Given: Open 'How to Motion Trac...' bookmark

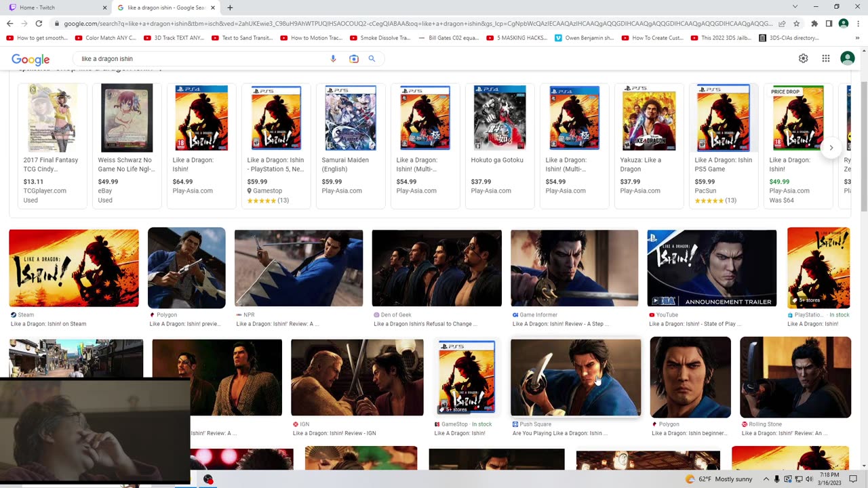Looking at the screenshot, I should pos(311,38).
